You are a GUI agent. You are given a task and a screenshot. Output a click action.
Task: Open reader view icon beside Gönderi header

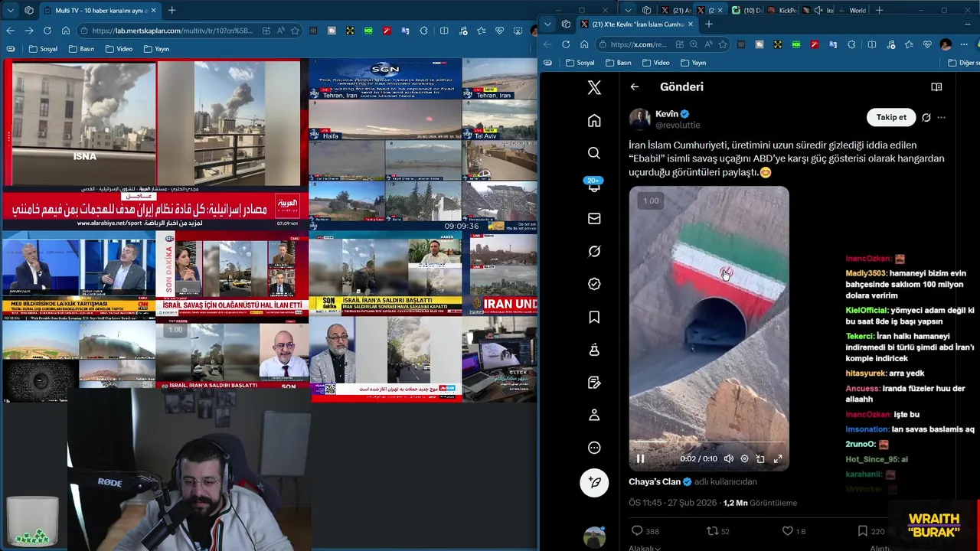[x=936, y=87]
